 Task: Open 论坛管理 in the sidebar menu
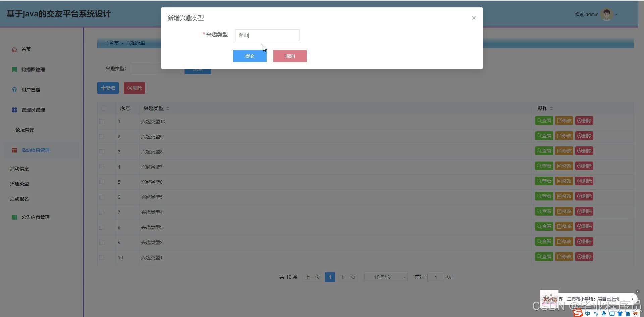[24, 130]
